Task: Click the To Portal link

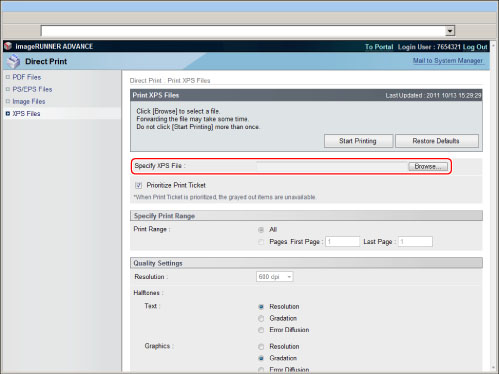Action: [379, 47]
